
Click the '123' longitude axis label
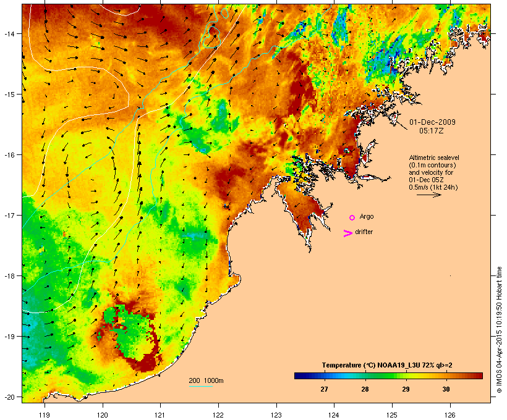click(276, 415)
